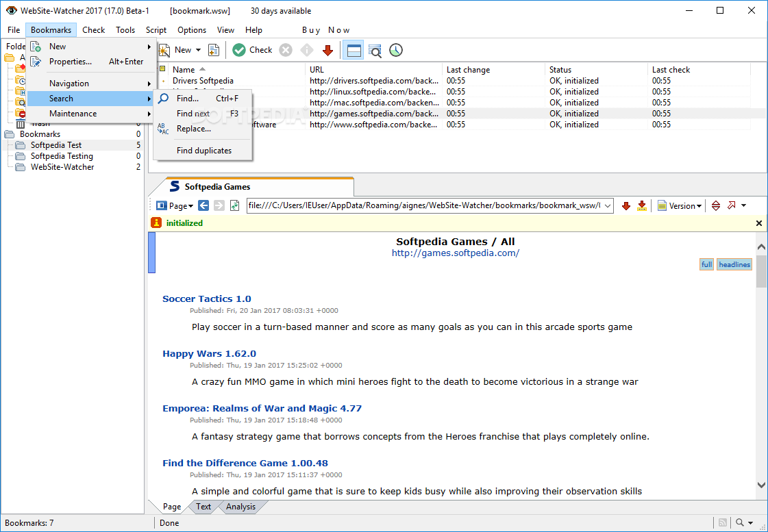
Task: Click the add bookmark document icon
Action: [214, 50]
